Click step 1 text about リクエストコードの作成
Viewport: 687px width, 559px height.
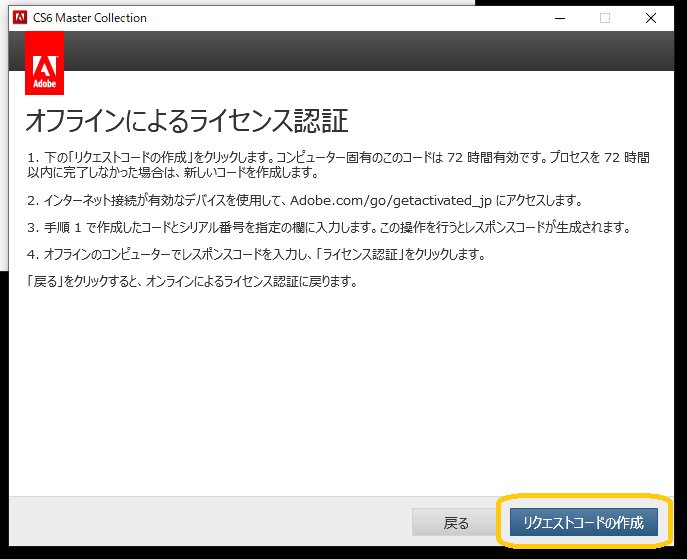click(x=338, y=165)
